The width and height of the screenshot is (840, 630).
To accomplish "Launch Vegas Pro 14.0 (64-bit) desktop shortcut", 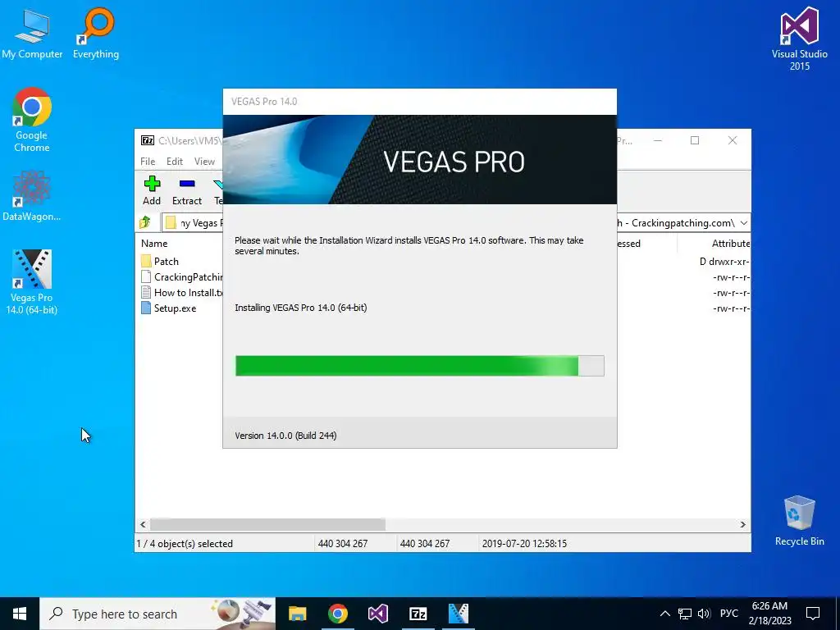I will pos(32,282).
